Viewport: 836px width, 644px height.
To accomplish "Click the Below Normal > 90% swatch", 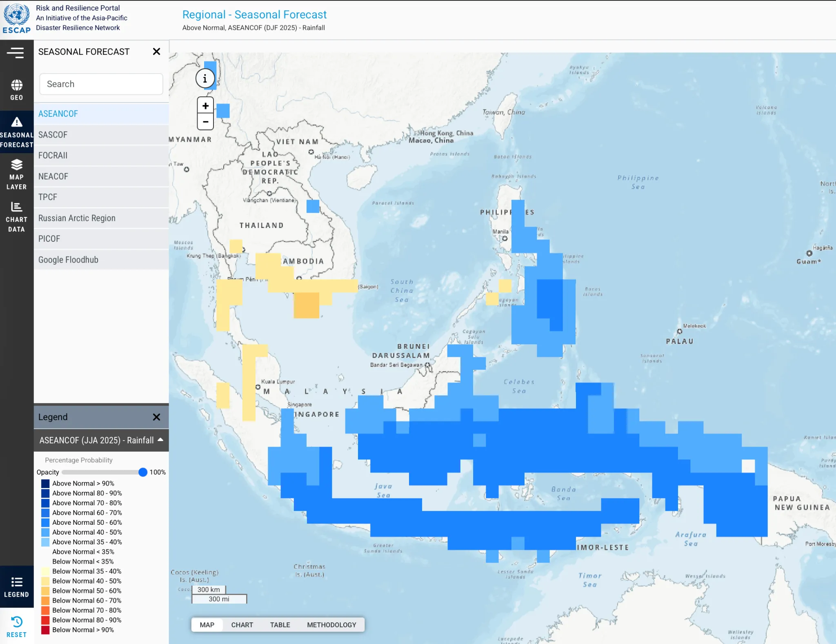I will coord(45,630).
